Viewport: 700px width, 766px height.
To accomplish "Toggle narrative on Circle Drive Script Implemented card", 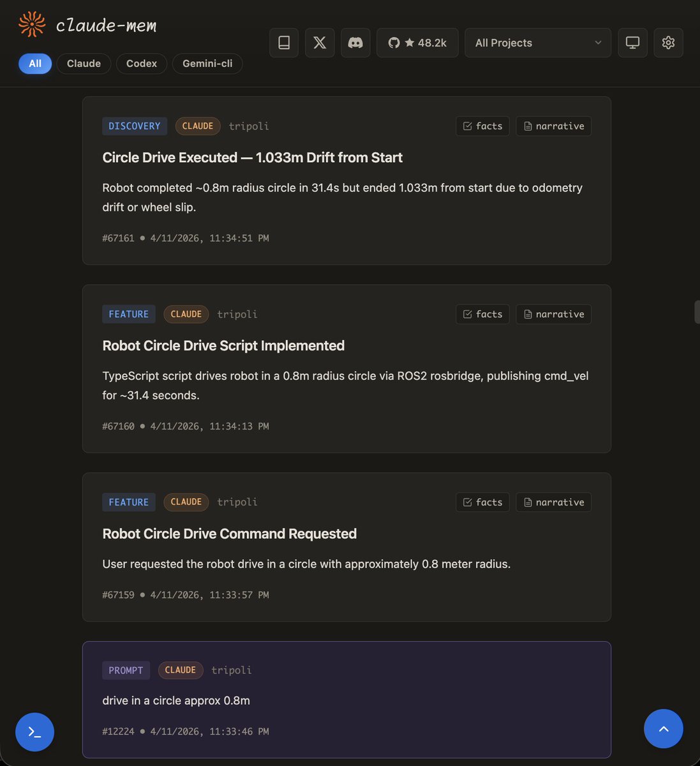I will pyautogui.click(x=553, y=314).
